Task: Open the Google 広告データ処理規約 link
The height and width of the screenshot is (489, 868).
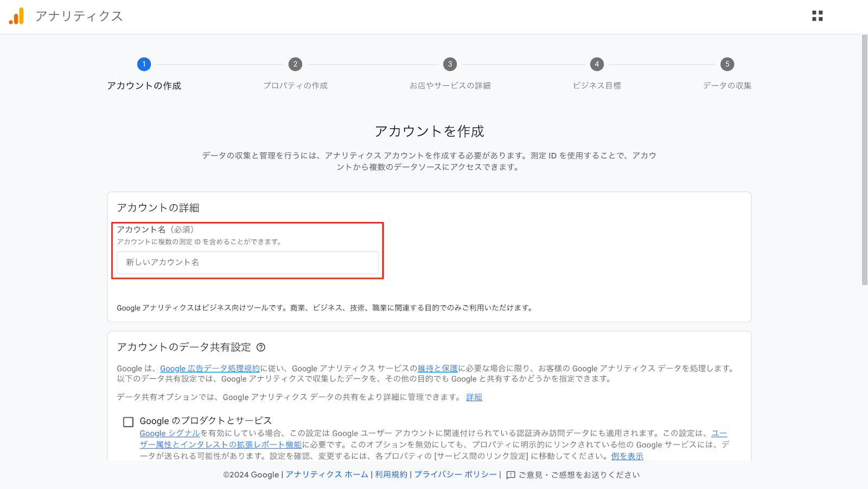Action: click(x=210, y=369)
